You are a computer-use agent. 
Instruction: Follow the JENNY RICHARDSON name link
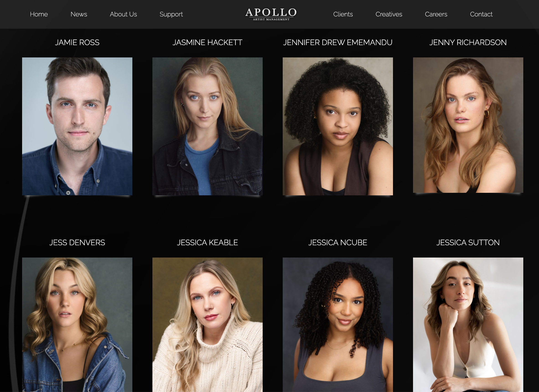coord(468,42)
